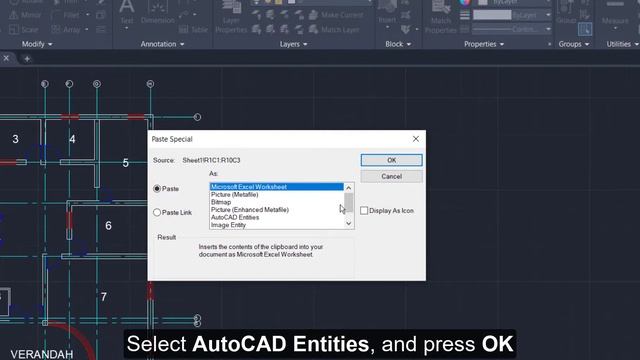The height and width of the screenshot is (360, 640).
Task: Click the Offset icon right of Array
Action: tap(101, 29)
